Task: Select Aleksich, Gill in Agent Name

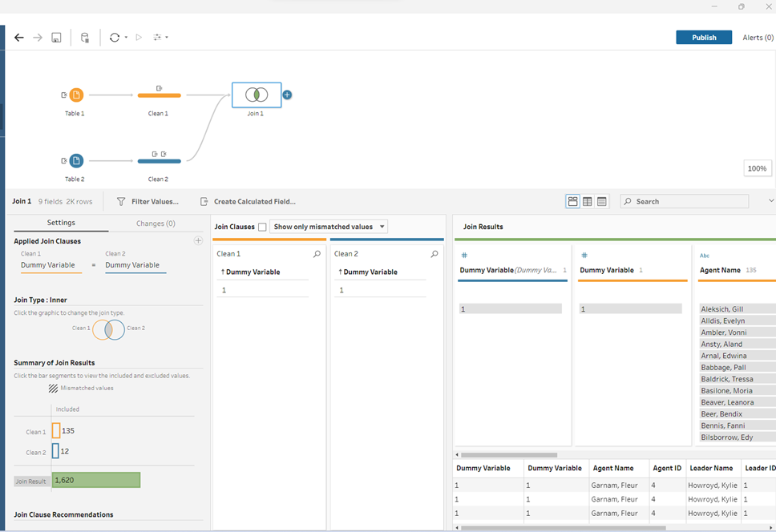Action: click(x=738, y=309)
